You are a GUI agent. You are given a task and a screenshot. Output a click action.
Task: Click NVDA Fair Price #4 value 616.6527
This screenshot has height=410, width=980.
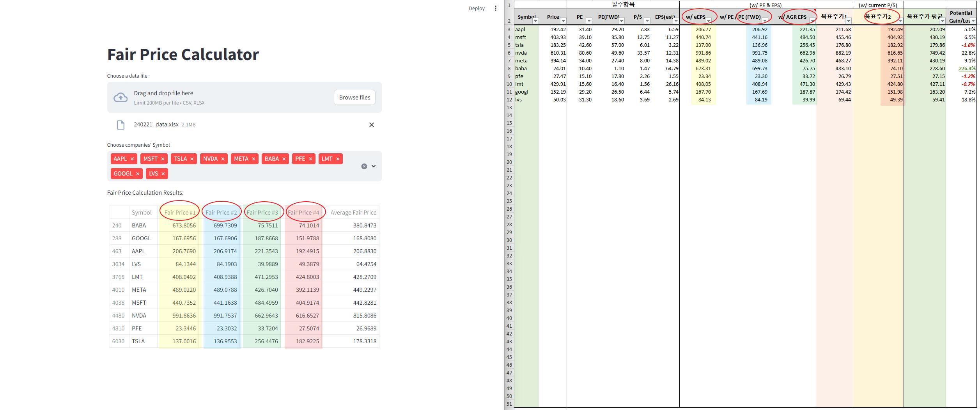pyautogui.click(x=301, y=316)
